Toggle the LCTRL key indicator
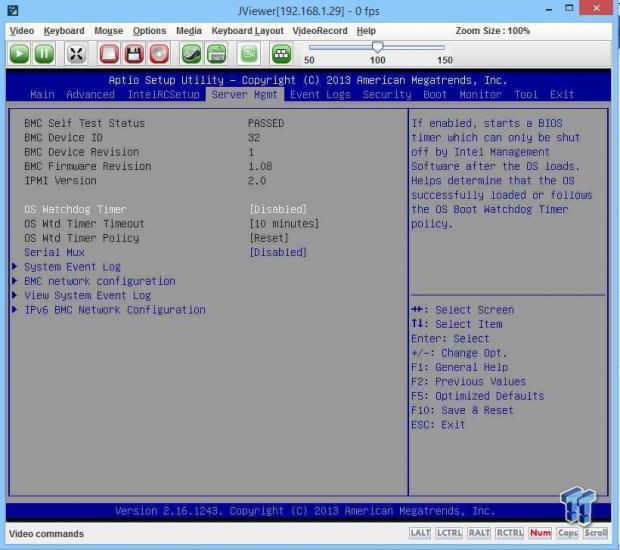The height and width of the screenshot is (550, 620). (449, 533)
